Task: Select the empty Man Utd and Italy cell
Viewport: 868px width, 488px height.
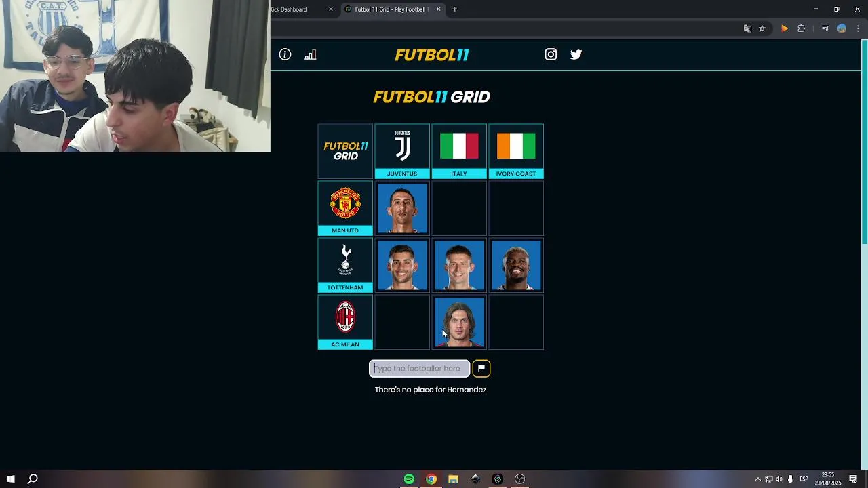Action: click(x=459, y=208)
